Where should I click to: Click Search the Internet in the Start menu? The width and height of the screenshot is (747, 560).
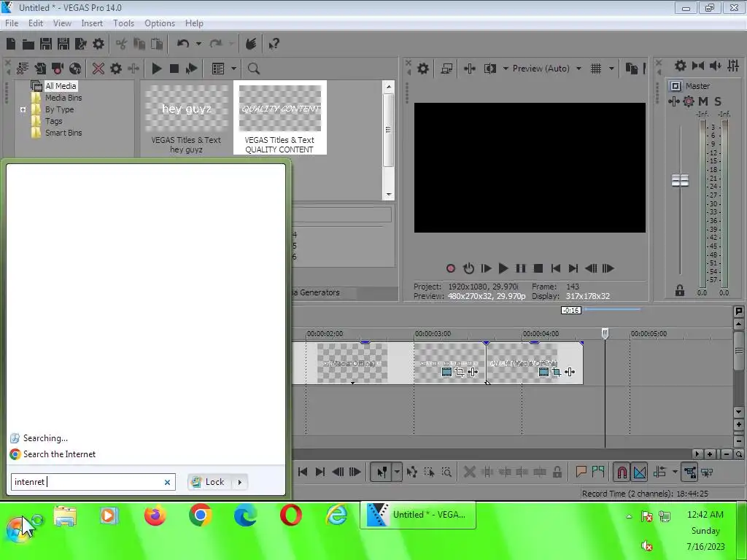59,454
